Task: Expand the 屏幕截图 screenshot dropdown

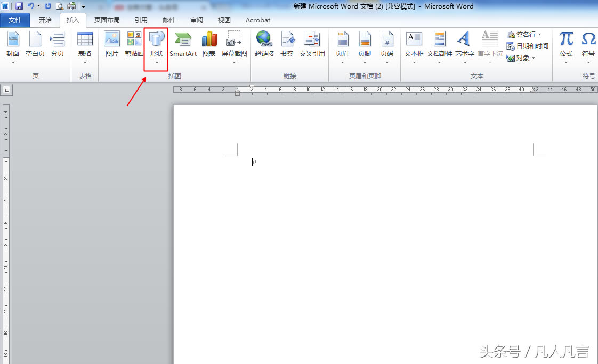Action: point(235,62)
